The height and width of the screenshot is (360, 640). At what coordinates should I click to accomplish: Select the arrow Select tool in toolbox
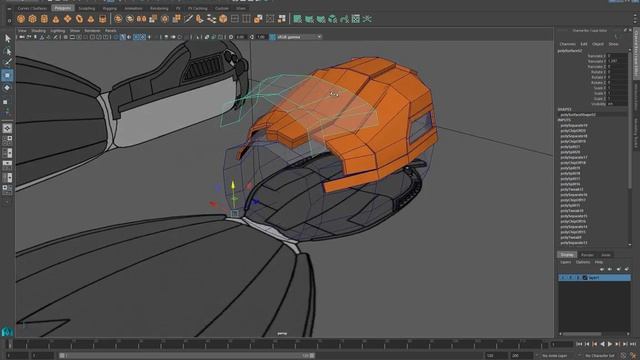(7, 38)
